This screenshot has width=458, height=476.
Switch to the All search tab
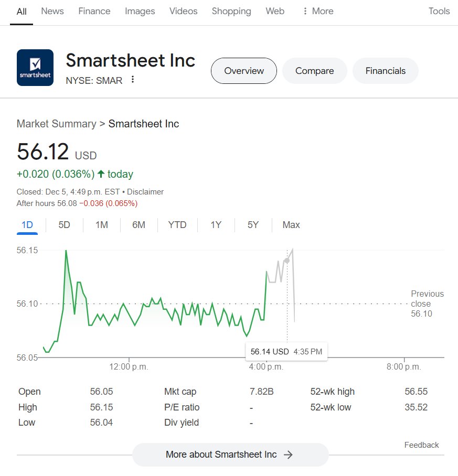[x=22, y=12]
